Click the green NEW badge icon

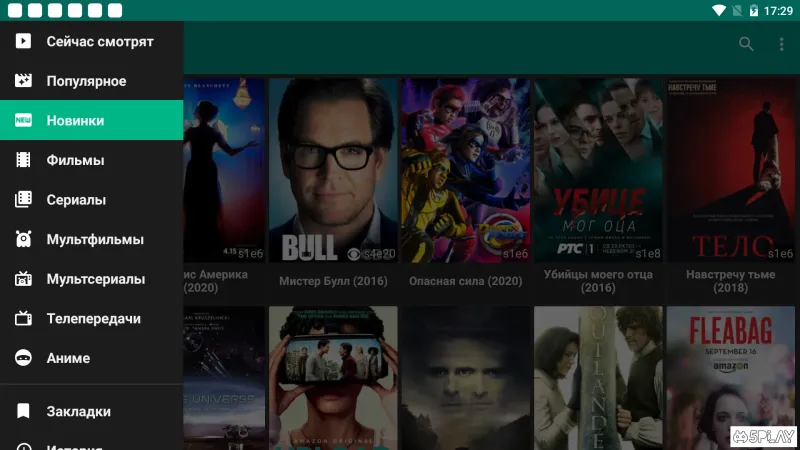[24, 120]
